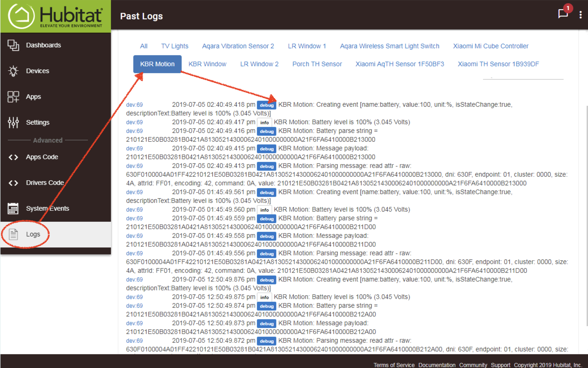
Task: Click the Past Logs page heading
Action: coord(142,16)
